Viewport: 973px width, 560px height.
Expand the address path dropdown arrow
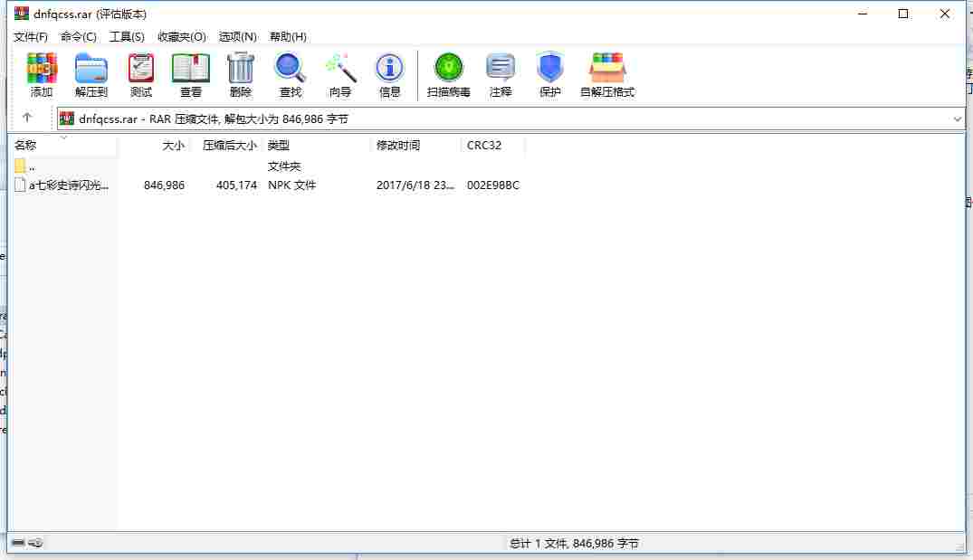coord(958,119)
